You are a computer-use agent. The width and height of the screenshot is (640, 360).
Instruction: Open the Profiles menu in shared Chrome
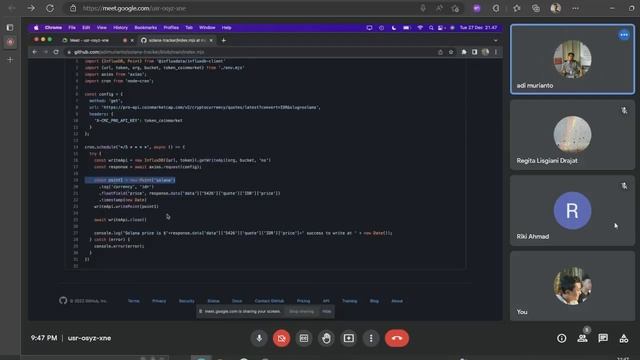point(171,28)
